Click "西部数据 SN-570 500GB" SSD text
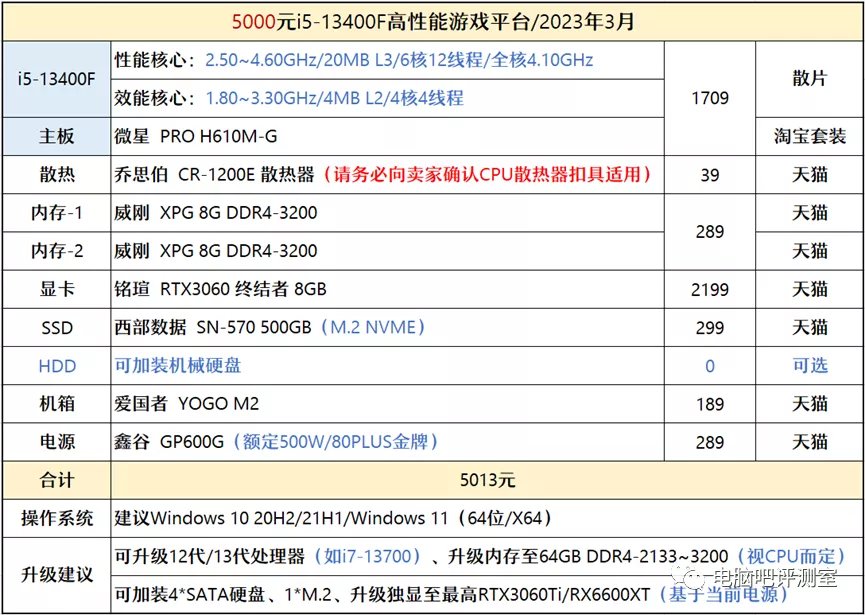Screen dimensions: 865x615 (x=212, y=327)
